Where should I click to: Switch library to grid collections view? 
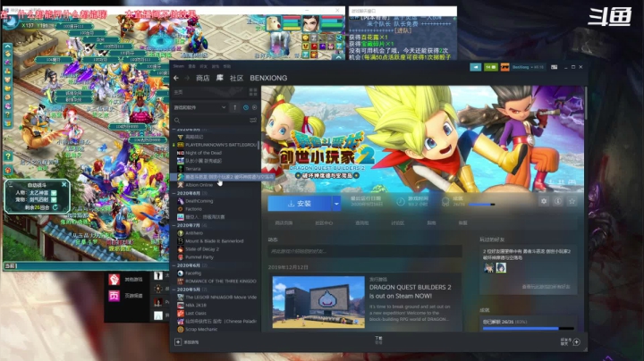click(253, 92)
